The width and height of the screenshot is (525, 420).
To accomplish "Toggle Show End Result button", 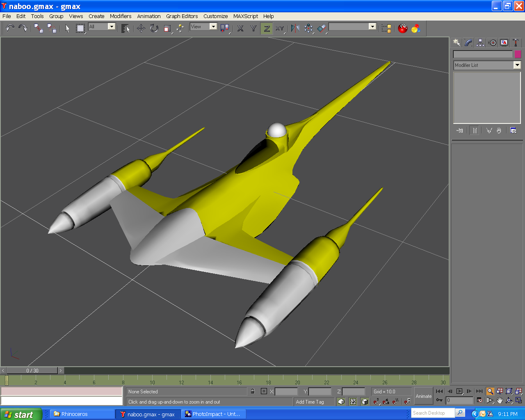I will [x=475, y=130].
